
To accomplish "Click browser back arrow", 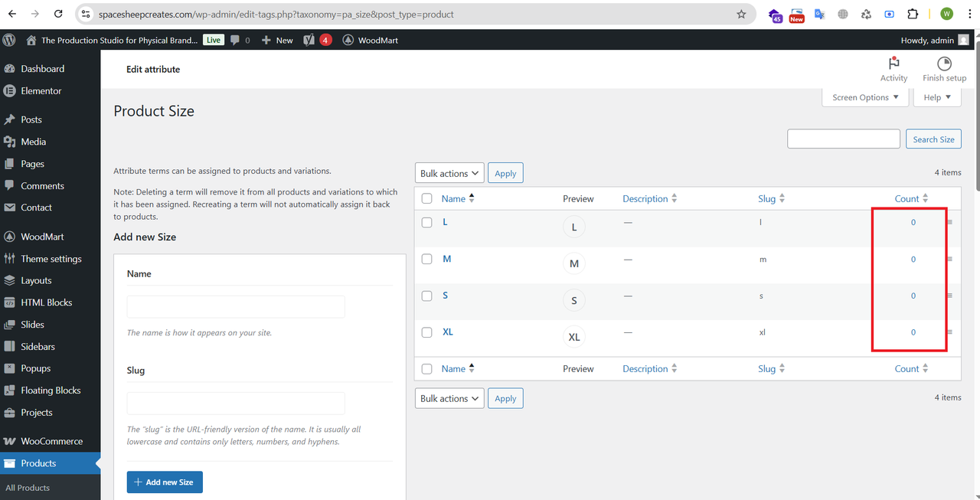I will 11,14.
